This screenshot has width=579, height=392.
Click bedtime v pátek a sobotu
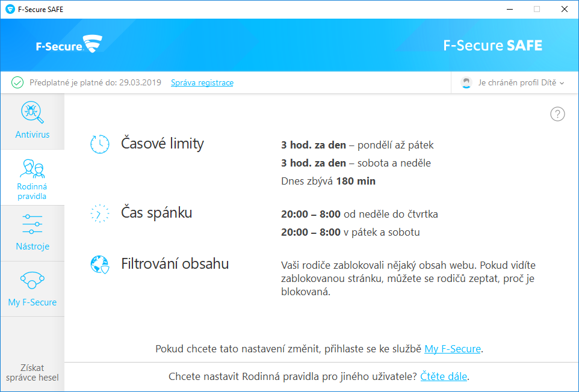click(x=350, y=232)
